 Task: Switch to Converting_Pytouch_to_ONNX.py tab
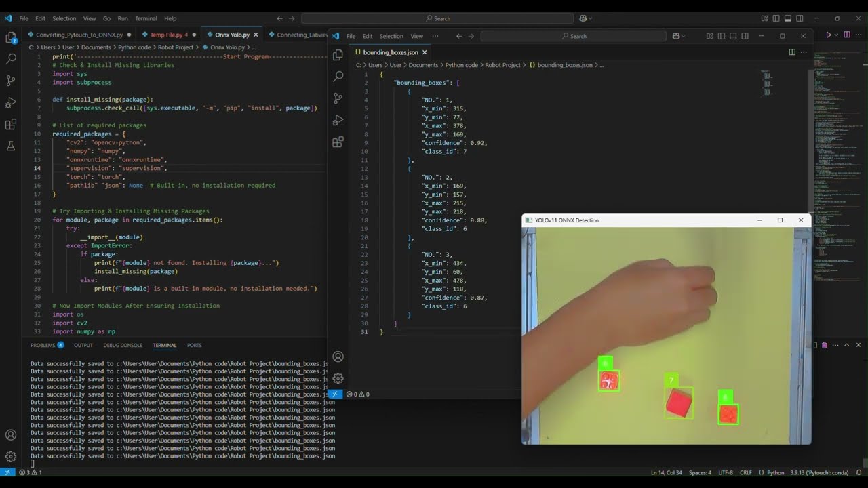tap(79, 35)
